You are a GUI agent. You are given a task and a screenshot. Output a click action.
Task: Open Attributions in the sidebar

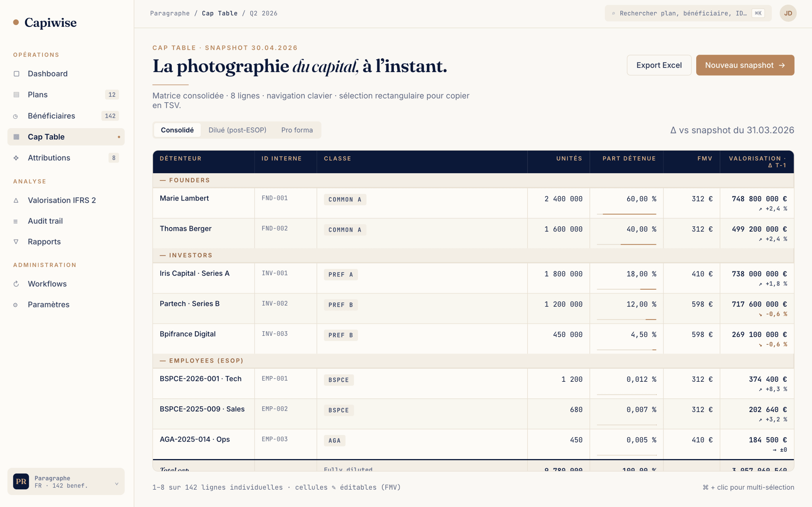click(x=66, y=158)
